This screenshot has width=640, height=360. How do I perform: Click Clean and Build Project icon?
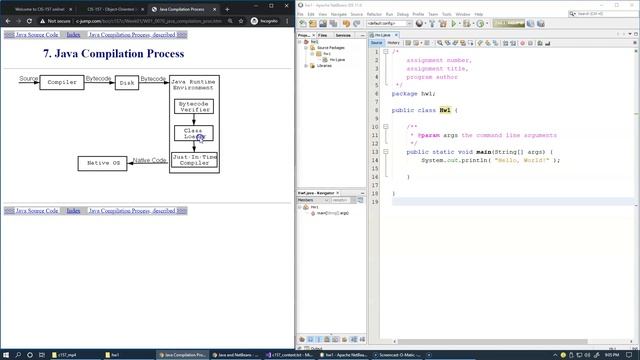pyautogui.click(x=442, y=24)
